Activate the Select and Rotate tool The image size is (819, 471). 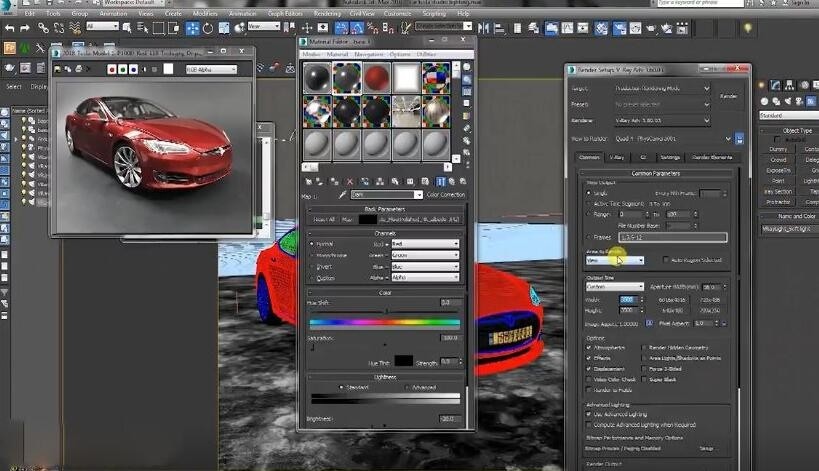coord(208,28)
